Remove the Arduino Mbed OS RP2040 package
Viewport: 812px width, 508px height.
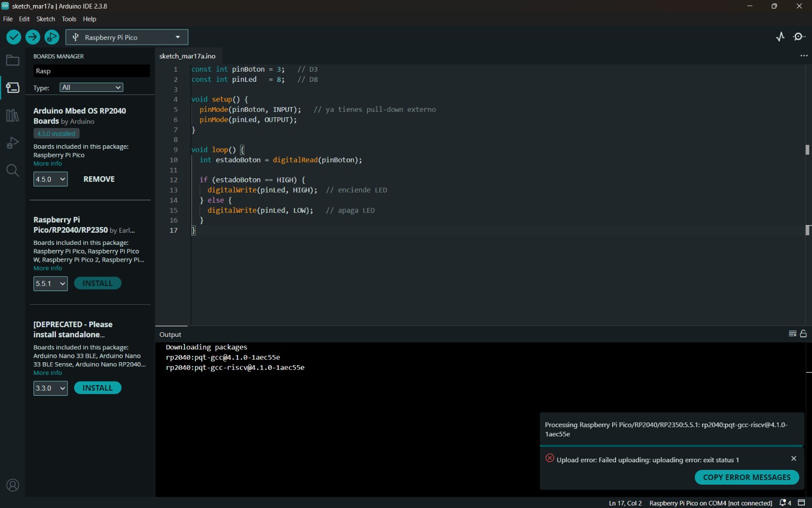pos(99,179)
